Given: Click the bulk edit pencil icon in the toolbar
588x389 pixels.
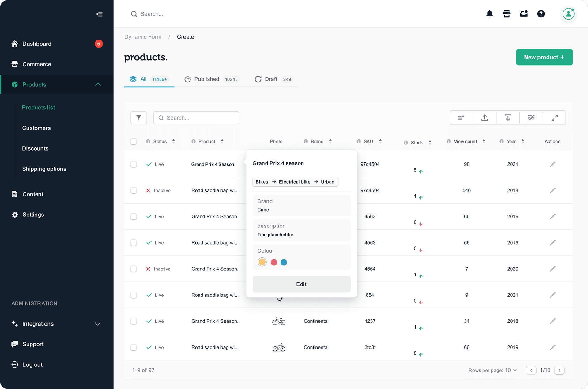Looking at the screenshot, I should coord(531,117).
